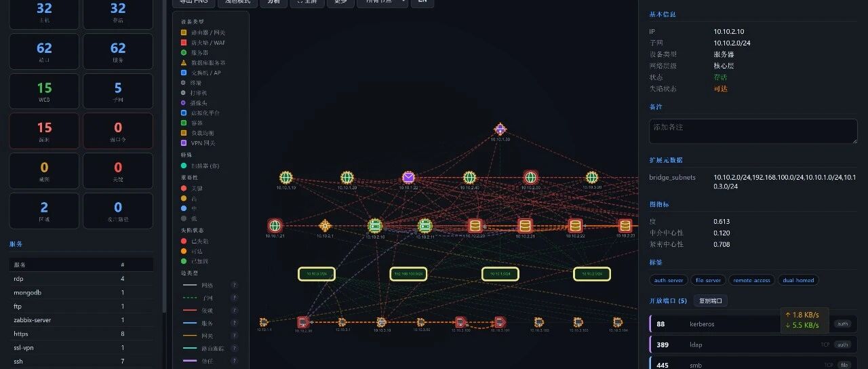Toggle 已失陷 status legend filter
Screen dimensions: 868x369
coord(195,241)
